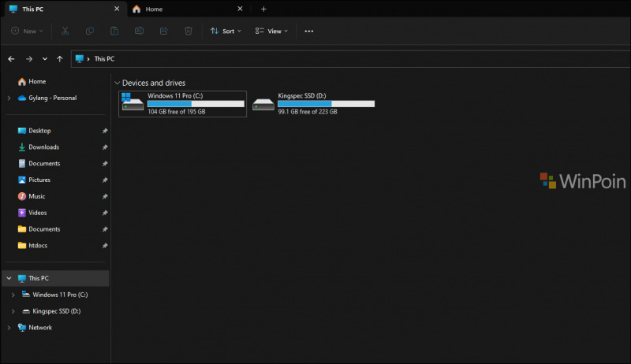Click the Cut scissors icon
Viewport: 631px width, 364px height.
click(x=65, y=31)
